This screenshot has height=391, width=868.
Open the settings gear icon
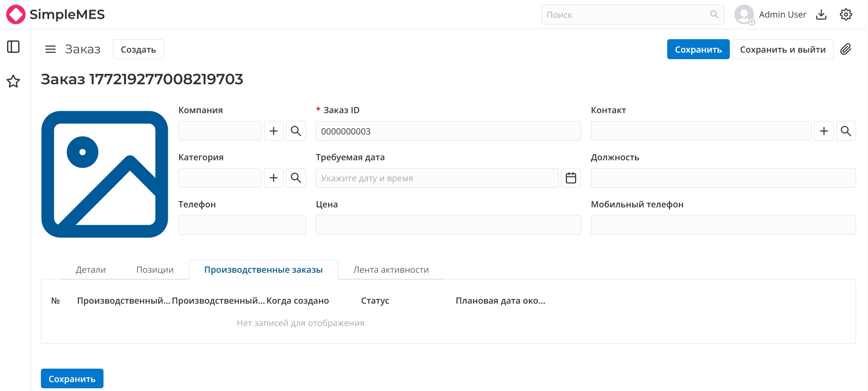tap(846, 14)
